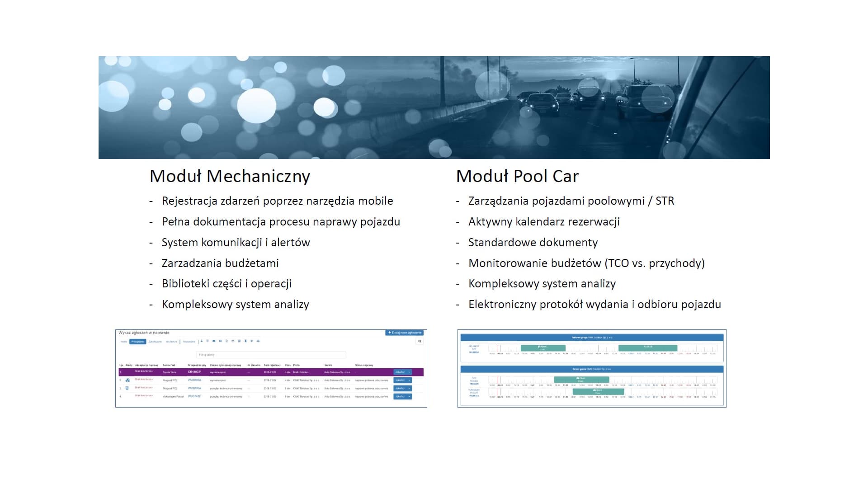Click the last filter icon in toolbar row
Screen dimensions: 868x488
coord(258,341)
